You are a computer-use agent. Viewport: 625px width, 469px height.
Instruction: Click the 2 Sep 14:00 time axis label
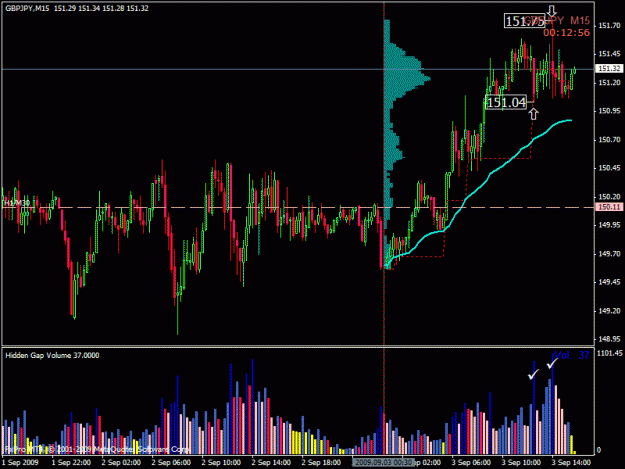coord(271,463)
